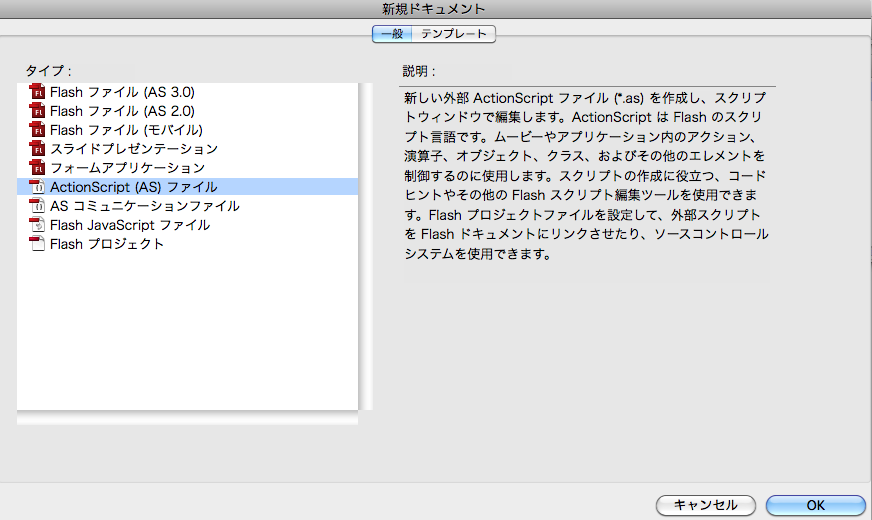Click the Flash ファイル (AS 2.0) file icon
This screenshot has height=520, width=872.
[37, 111]
